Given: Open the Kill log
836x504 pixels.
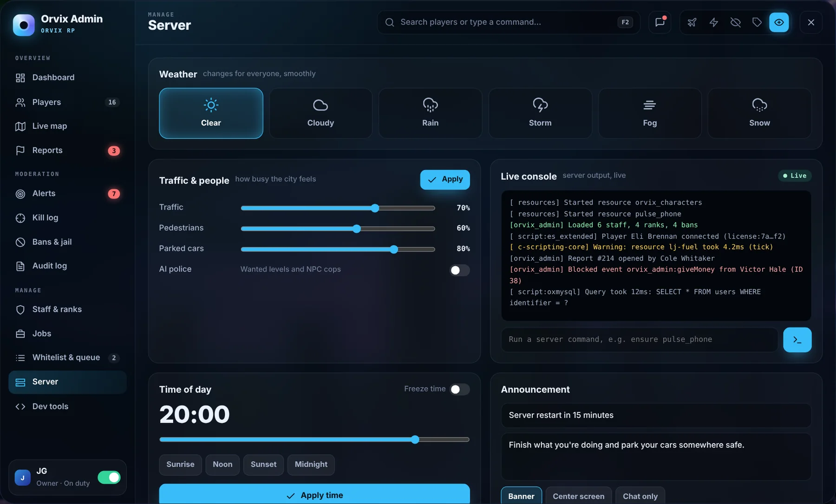Looking at the screenshot, I should (x=67, y=218).
